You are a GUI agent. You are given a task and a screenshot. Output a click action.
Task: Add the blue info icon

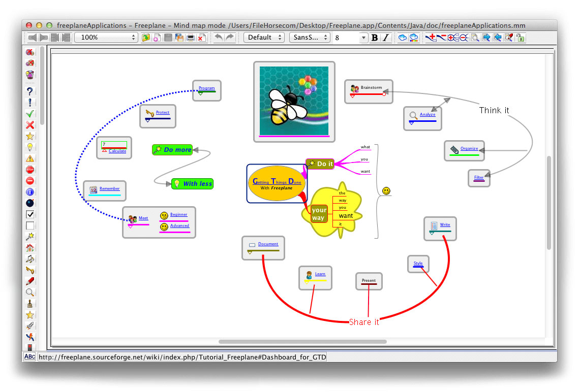tap(30, 192)
